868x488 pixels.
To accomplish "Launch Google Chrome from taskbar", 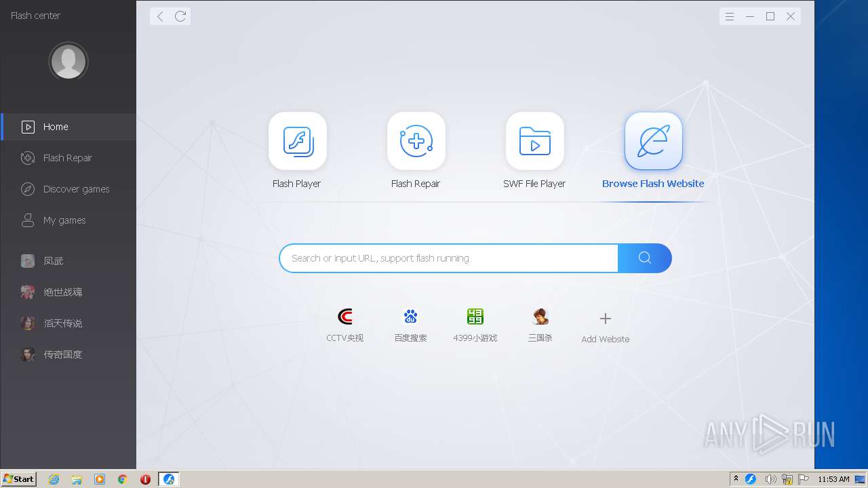I will click(123, 479).
